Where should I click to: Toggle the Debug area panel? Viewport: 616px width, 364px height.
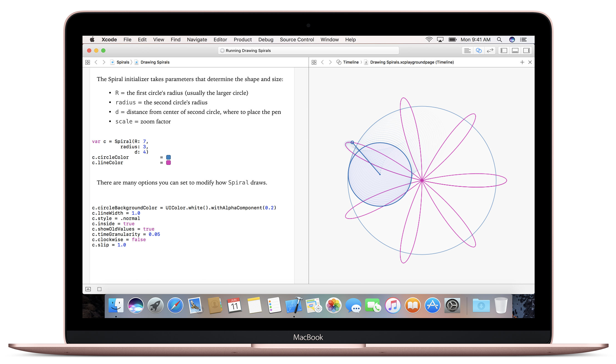(x=515, y=51)
